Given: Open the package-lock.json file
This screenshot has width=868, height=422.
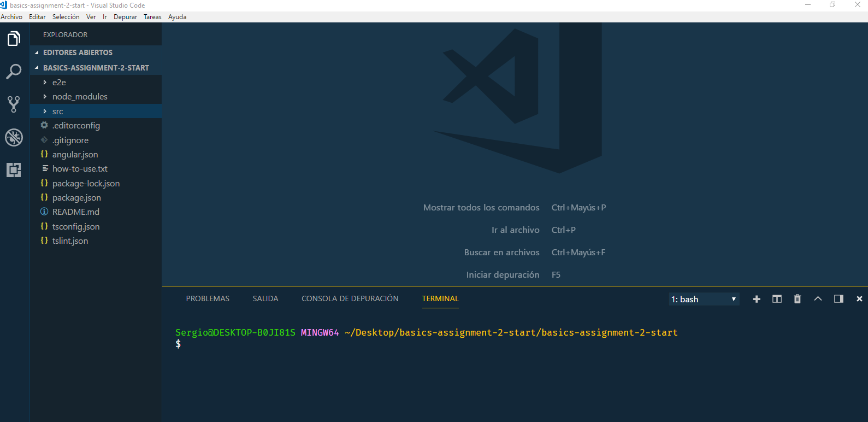Looking at the screenshot, I should point(86,183).
